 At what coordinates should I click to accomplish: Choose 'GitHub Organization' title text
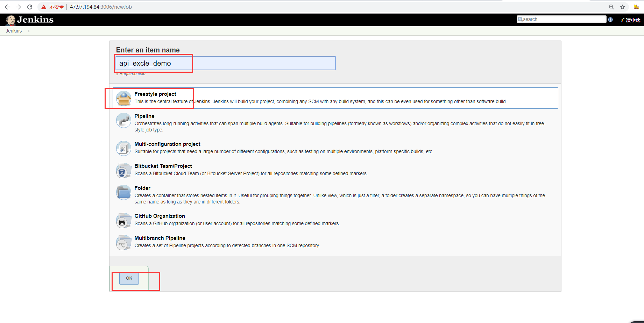(x=160, y=216)
